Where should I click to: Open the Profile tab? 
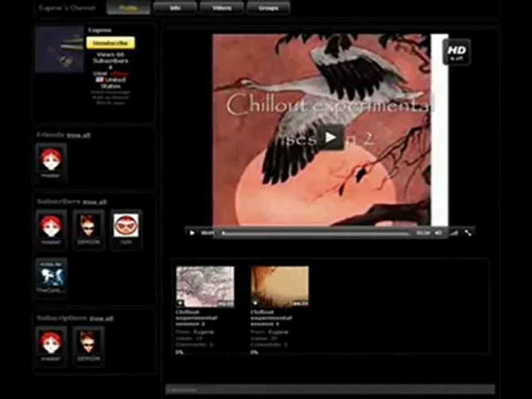point(129,8)
